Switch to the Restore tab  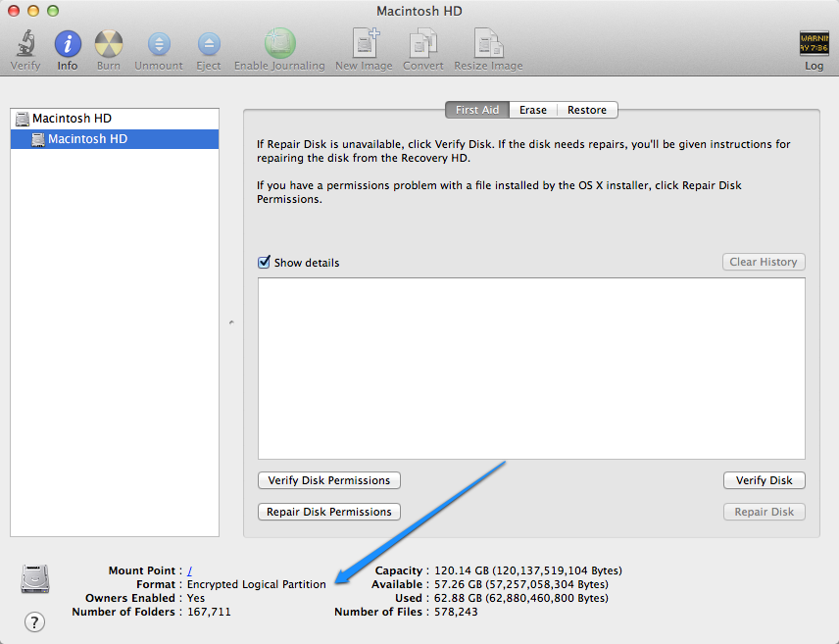(x=587, y=110)
